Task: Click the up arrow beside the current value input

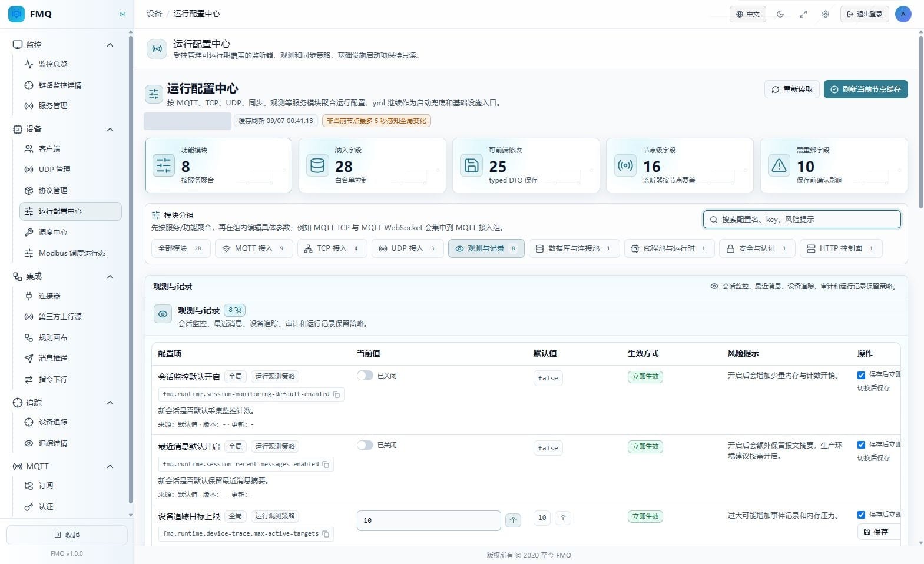Action: click(513, 520)
